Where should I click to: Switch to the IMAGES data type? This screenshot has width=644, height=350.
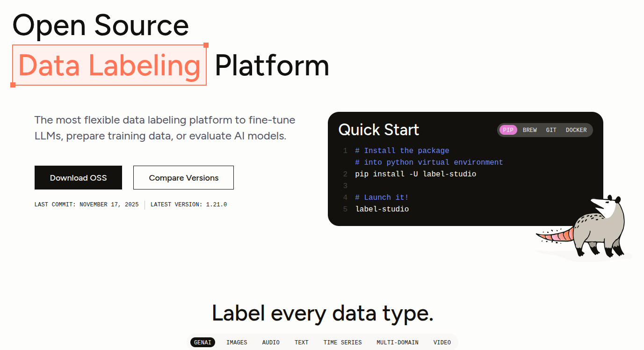click(x=237, y=343)
